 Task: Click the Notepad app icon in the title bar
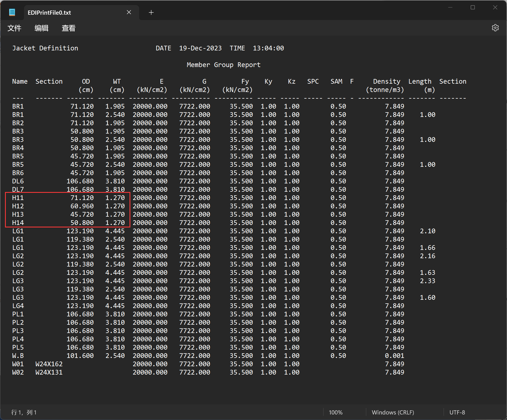[12, 12]
